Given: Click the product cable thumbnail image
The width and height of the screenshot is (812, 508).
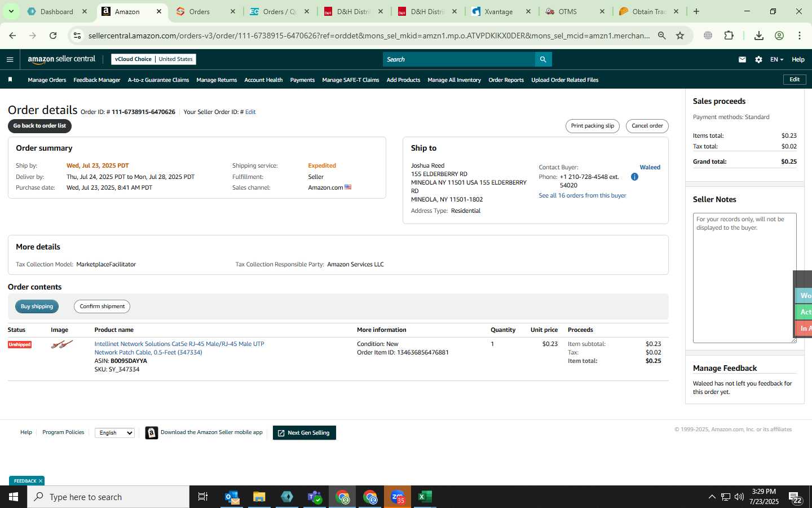Looking at the screenshot, I should [61, 344].
